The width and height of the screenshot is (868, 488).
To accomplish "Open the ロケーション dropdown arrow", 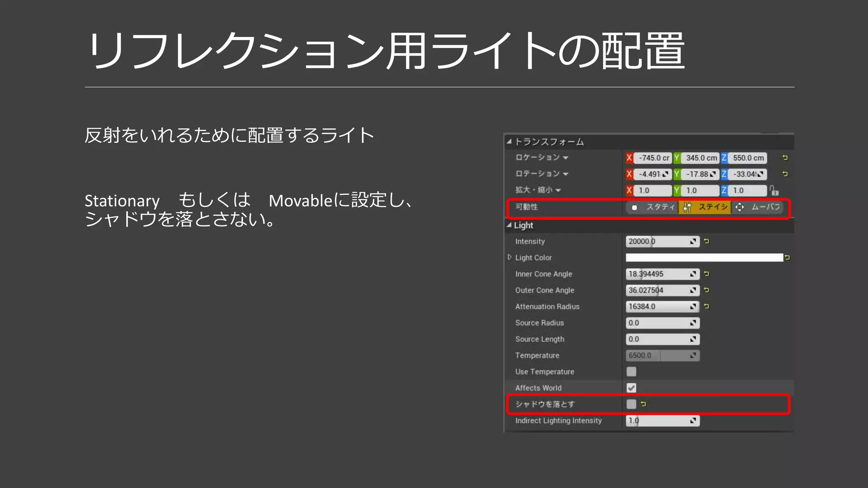I will coord(565,158).
